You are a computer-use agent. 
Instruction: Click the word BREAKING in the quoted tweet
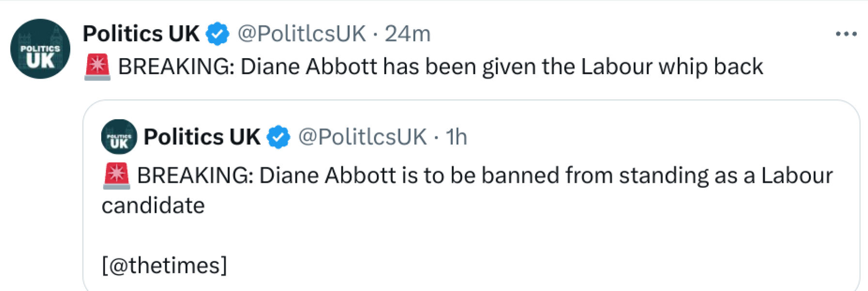(x=195, y=176)
